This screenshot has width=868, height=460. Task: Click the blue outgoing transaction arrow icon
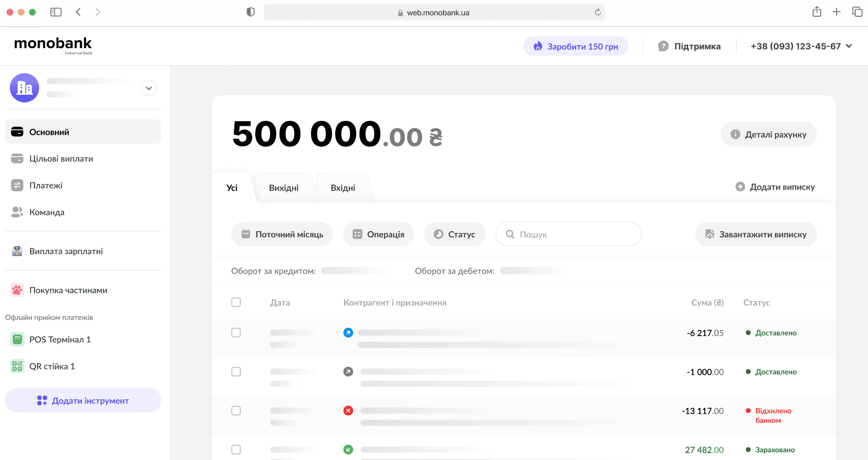click(x=348, y=332)
